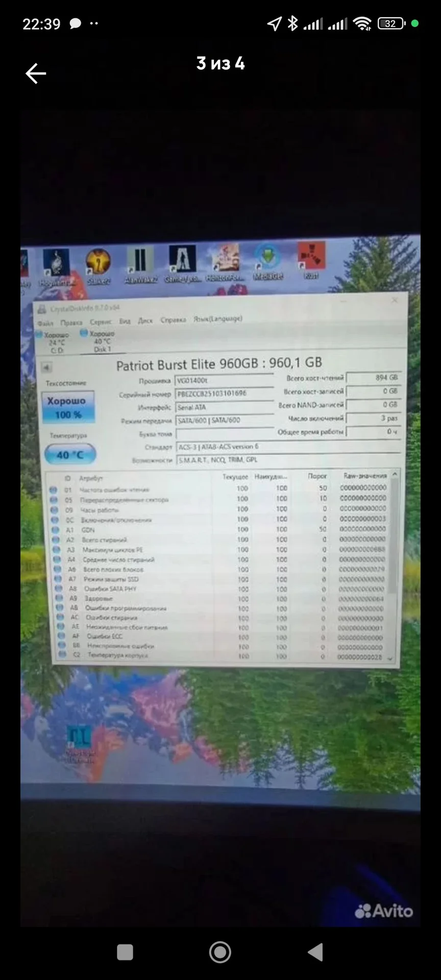Open the Rust game desktop shortcut
441x980 pixels.
click(311, 261)
